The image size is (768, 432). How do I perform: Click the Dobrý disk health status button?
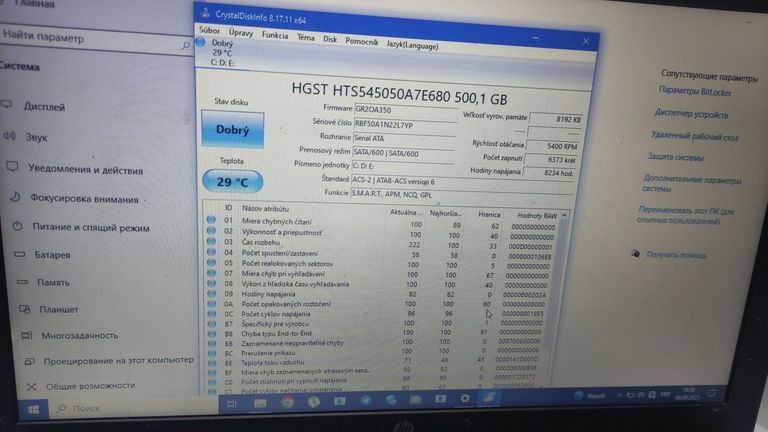click(233, 130)
